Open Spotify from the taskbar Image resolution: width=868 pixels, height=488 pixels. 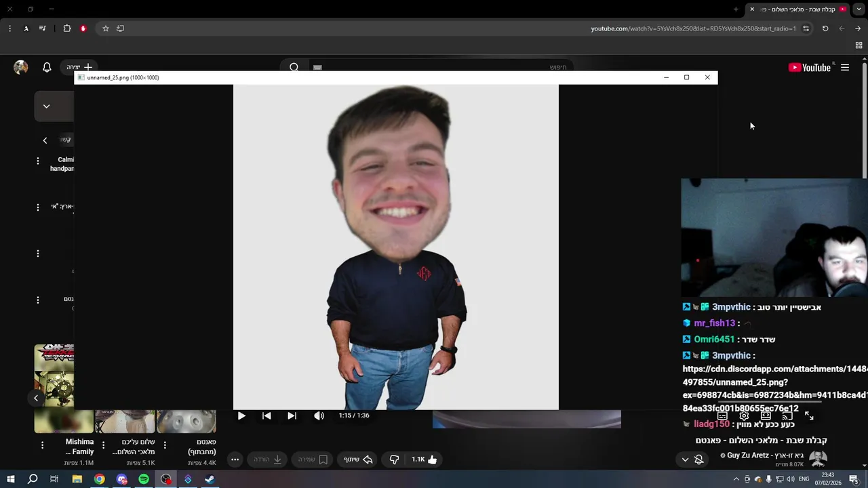(x=144, y=479)
